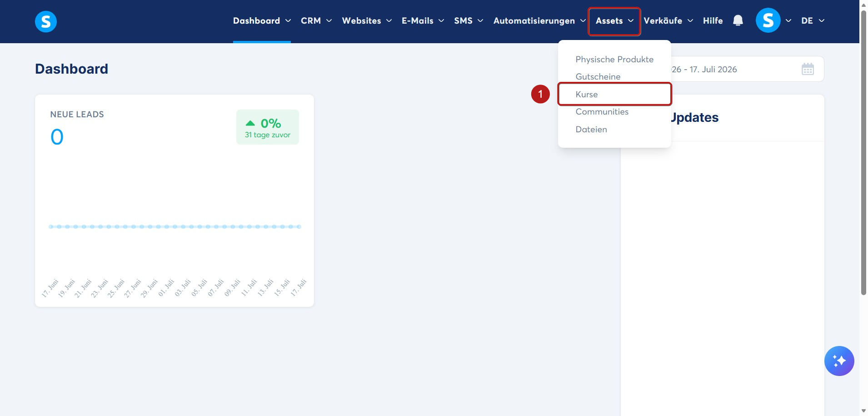The height and width of the screenshot is (416, 868).
Task: Click the 0% 31 tage zuvor badge
Action: click(x=268, y=127)
